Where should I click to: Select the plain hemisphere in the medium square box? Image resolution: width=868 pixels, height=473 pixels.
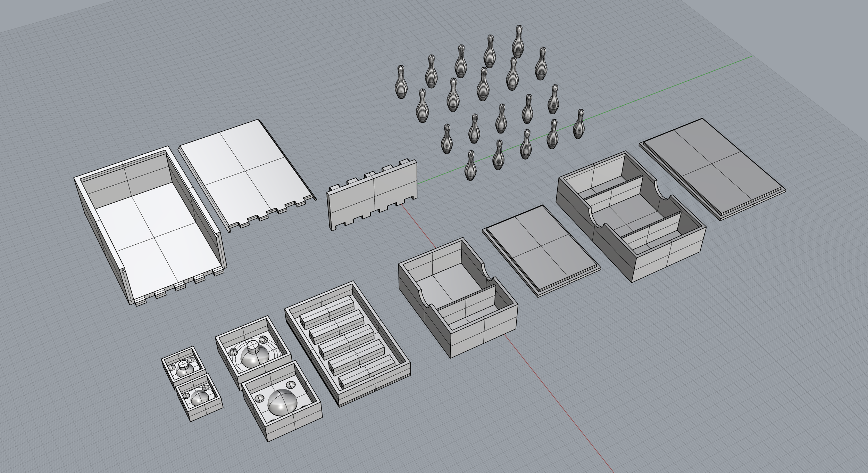point(283,402)
